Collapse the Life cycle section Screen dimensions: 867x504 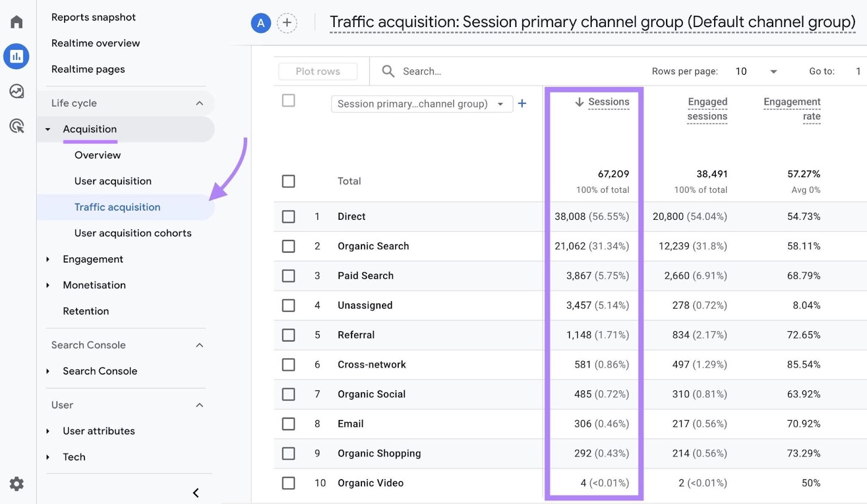point(200,103)
